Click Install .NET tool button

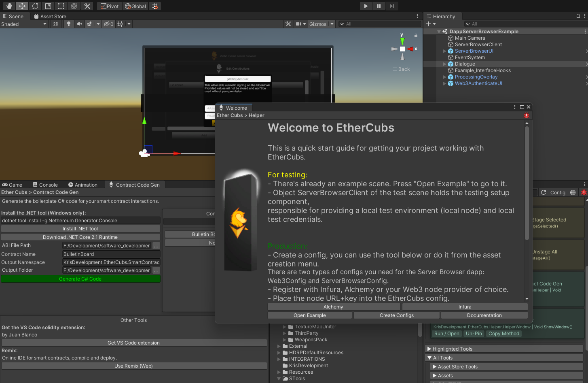(x=80, y=229)
